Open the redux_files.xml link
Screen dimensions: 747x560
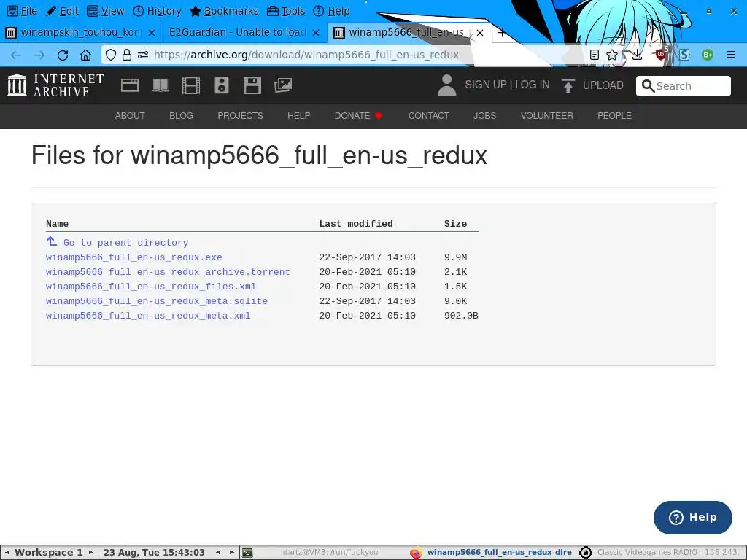pyautogui.click(x=151, y=287)
